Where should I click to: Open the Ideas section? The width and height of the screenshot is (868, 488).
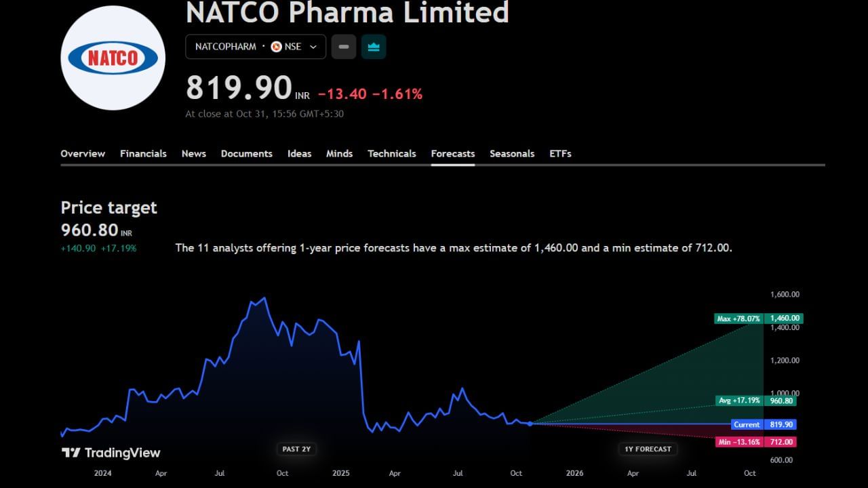[x=299, y=153]
